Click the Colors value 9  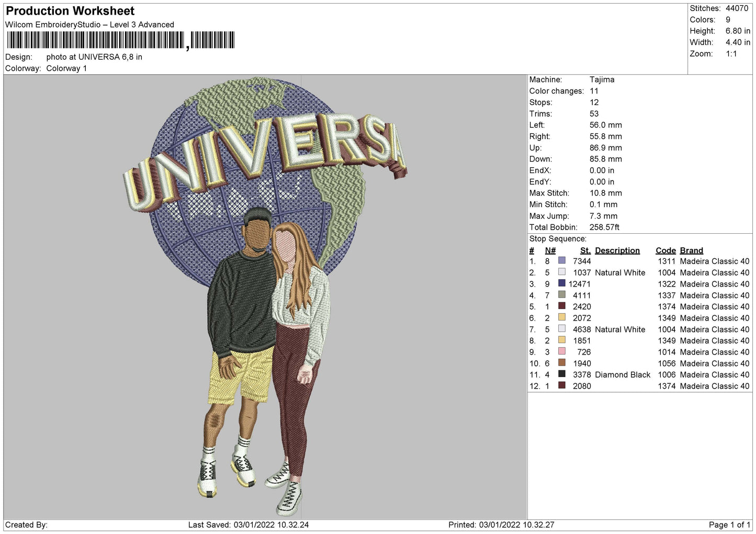[728, 20]
